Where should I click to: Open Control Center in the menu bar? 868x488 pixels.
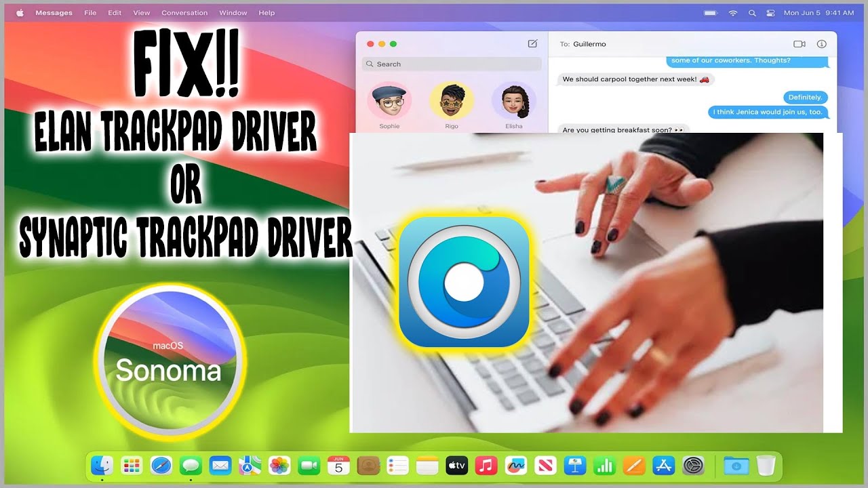[770, 12]
